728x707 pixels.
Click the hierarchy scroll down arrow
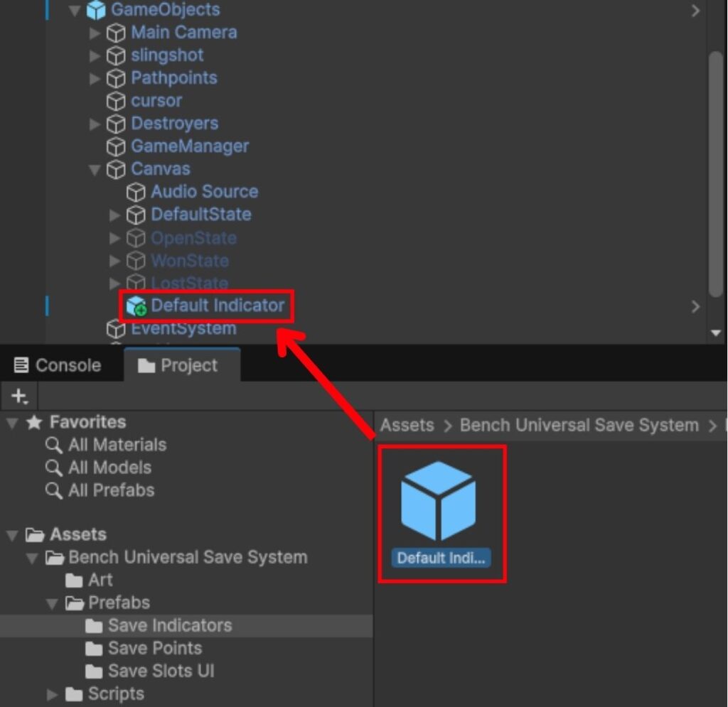(716, 333)
